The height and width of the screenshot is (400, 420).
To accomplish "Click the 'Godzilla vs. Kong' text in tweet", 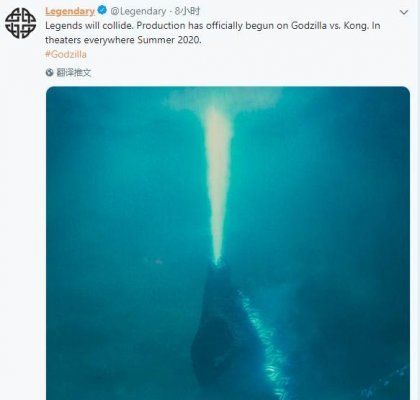I will pyautogui.click(x=329, y=26).
